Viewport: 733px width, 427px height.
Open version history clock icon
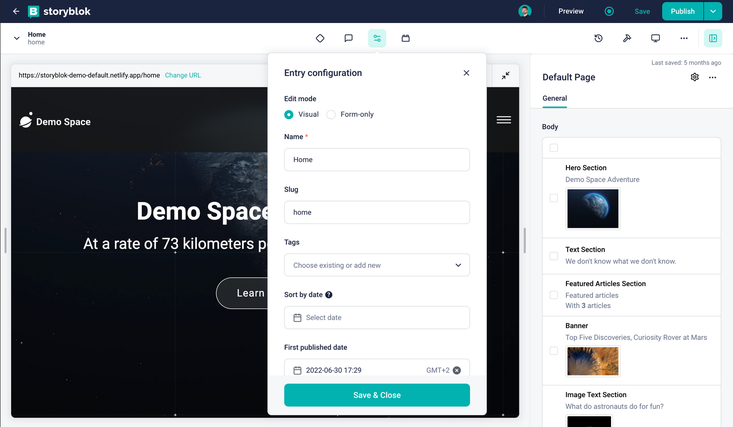(598, 38)
